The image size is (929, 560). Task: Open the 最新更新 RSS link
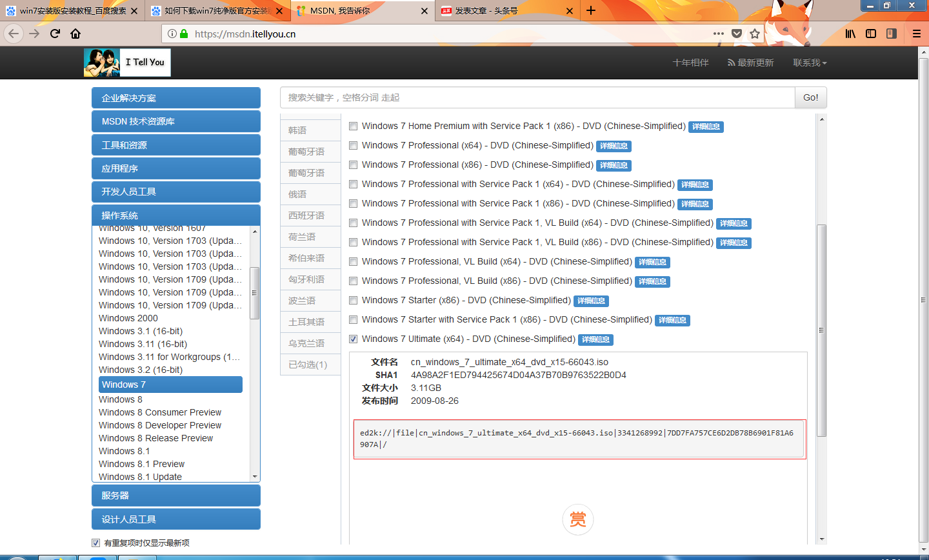[x=750, y=63]
